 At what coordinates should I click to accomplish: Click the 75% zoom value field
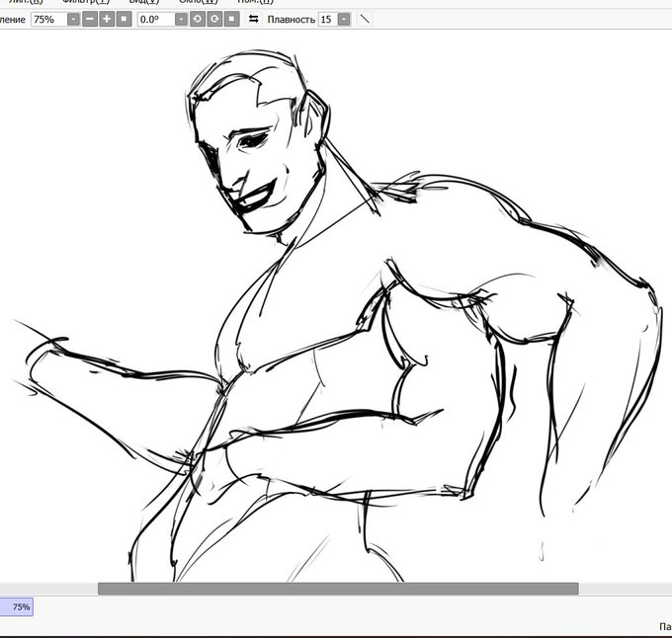(x=48, y=20)
